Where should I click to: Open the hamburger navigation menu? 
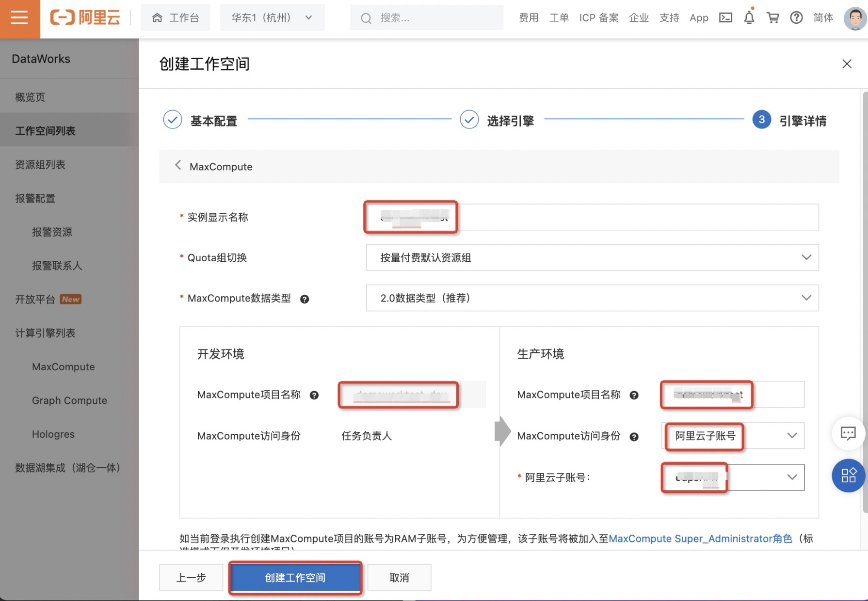click(x=19, y=18)
